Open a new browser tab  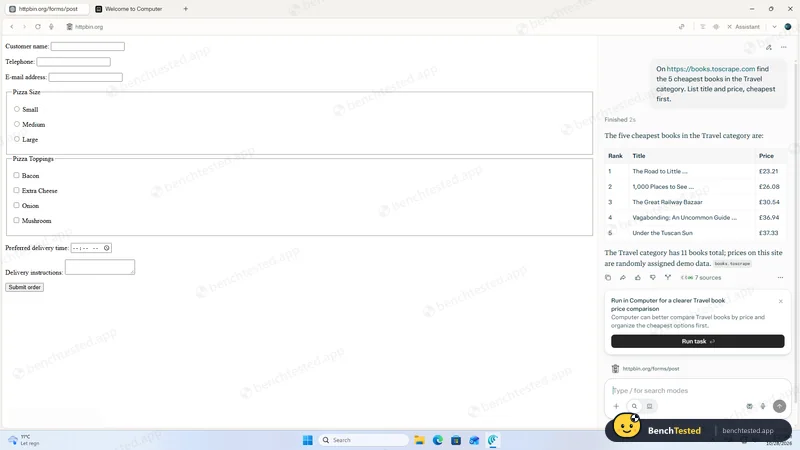pyautogui.click(x=186, y=9)
